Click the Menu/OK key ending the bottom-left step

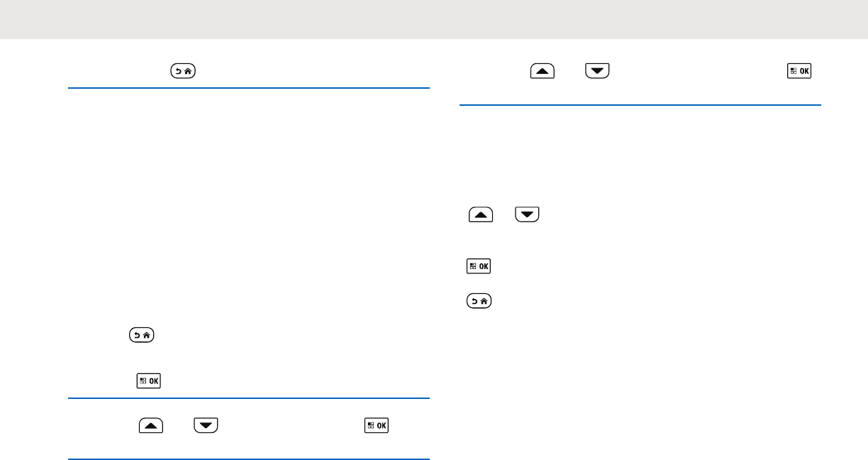[x=377, y=426]
